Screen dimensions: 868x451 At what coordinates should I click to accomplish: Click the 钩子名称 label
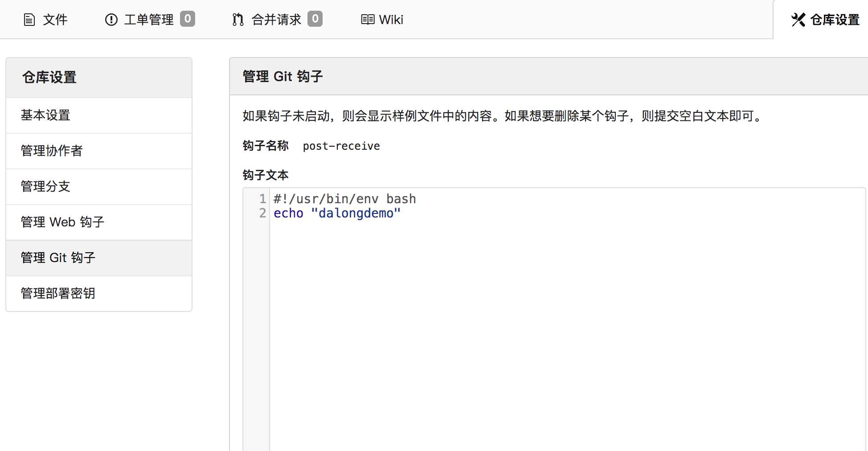coord(266,146)
